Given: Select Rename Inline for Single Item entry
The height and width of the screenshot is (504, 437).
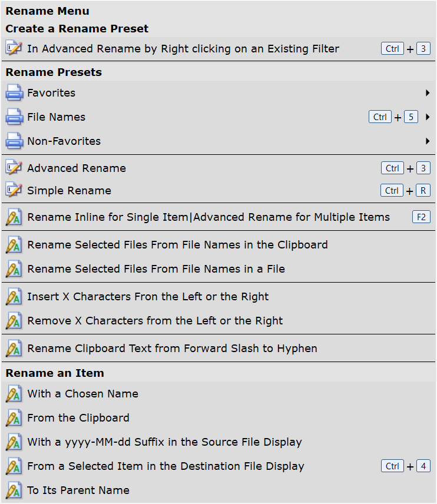Looking at the screenshot, I should point(208,218).
